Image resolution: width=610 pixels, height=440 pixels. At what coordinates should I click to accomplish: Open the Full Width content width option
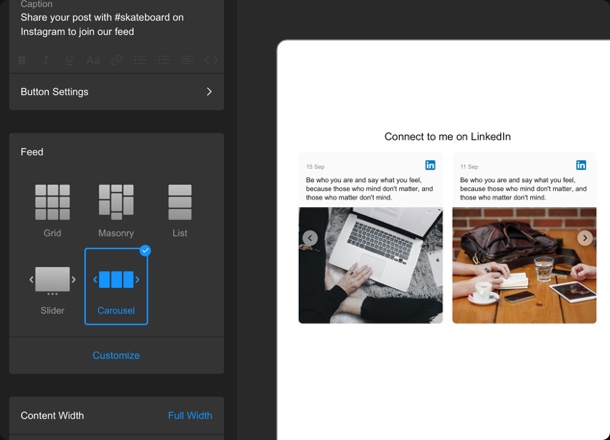(x=190, y=415)
